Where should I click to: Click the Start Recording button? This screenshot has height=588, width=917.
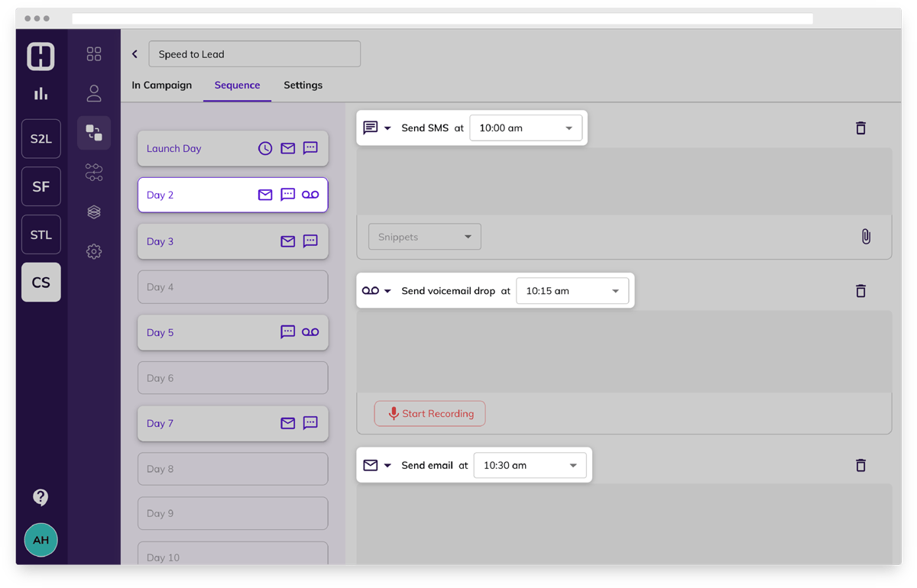point(429,413)
